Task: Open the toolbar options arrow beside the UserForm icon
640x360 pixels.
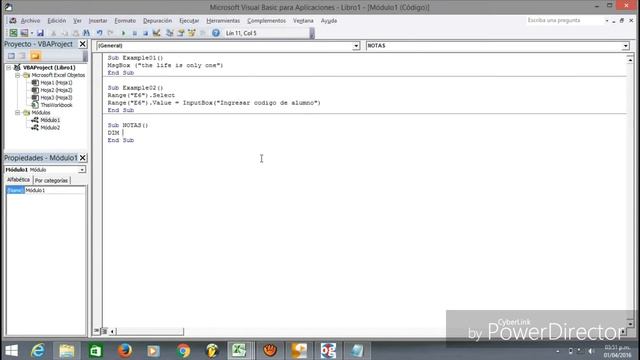Action: (32, 33)
